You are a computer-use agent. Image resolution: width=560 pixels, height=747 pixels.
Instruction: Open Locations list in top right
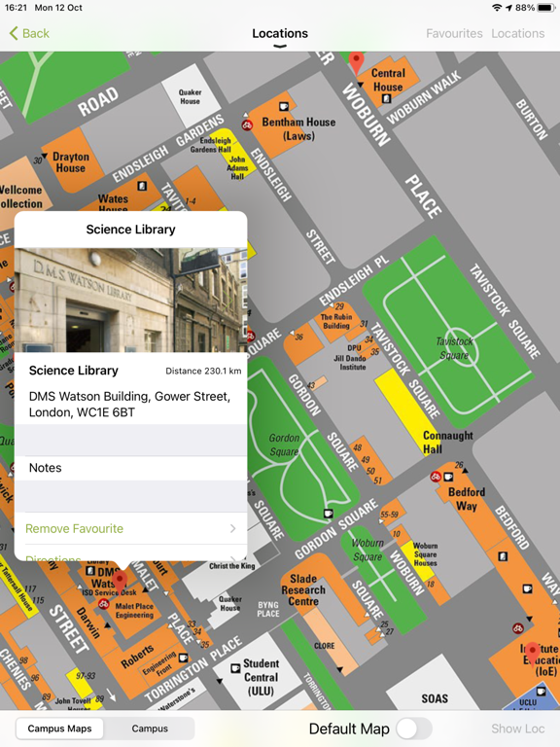(517, 33)
